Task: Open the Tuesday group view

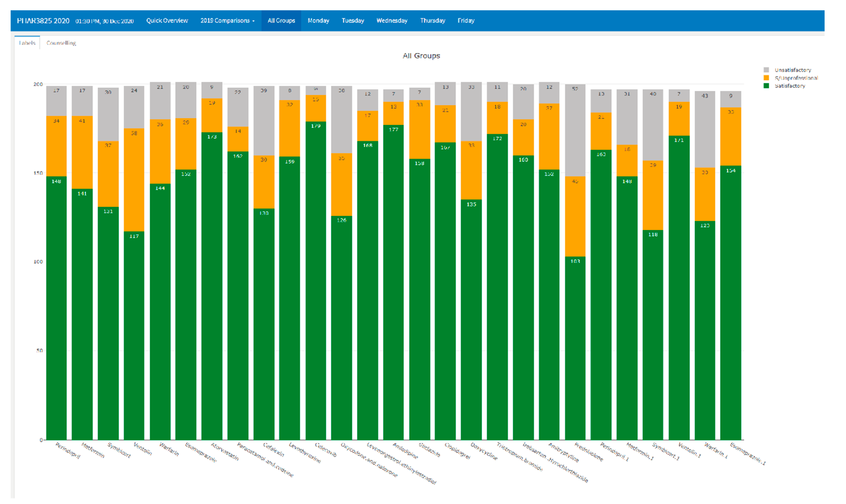Action: (353, 21)
